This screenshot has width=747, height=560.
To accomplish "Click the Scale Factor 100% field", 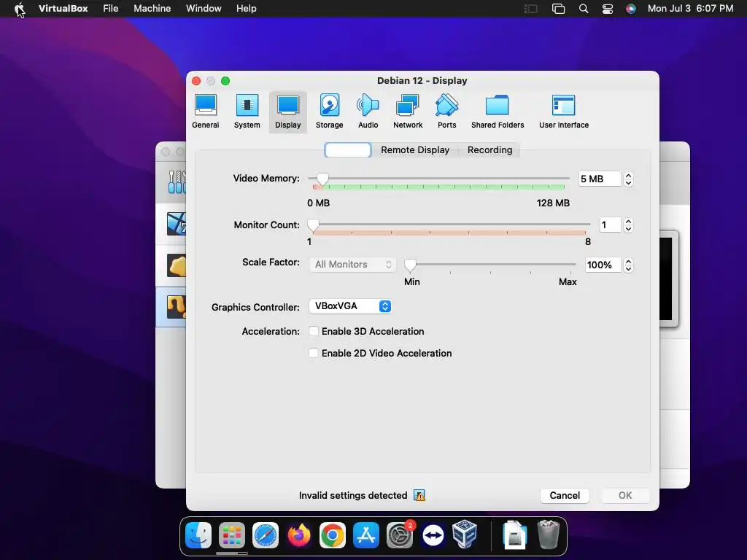I will click(x=603, y=265).
